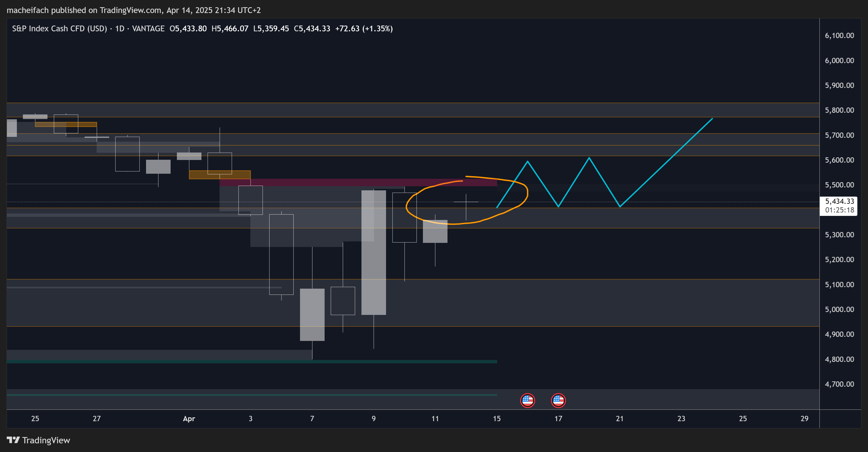Click the April 7 filled candle body
The width and height of the screenshot is (868, 452).
(312, 315)
